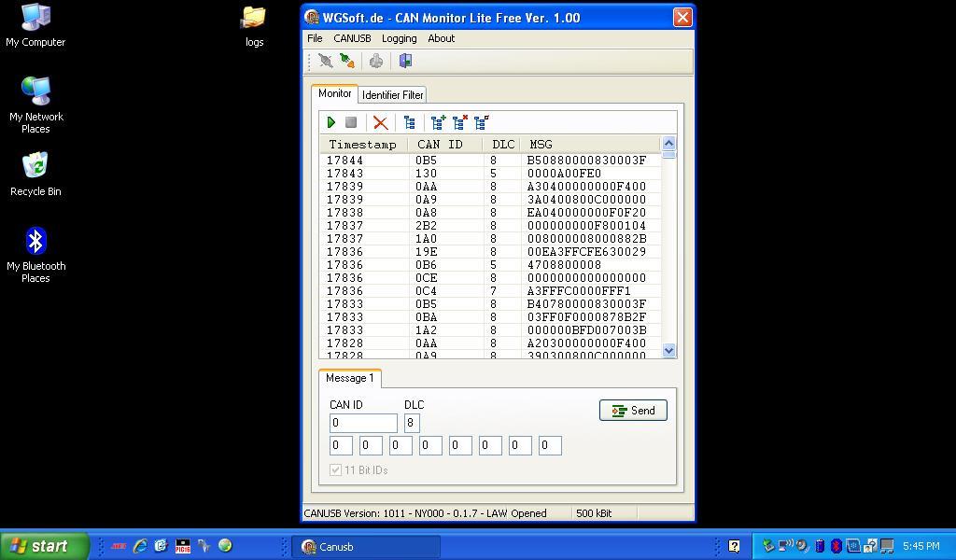Open the File menu
Screen dimensions: 956x560
click(315, 38)
